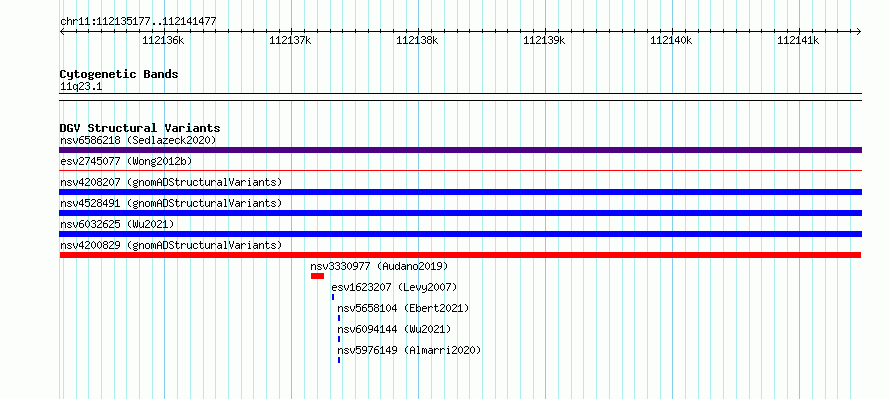Click the 112141k ruler mark
The height and width of the screenshot is (399, 890).
798,40
